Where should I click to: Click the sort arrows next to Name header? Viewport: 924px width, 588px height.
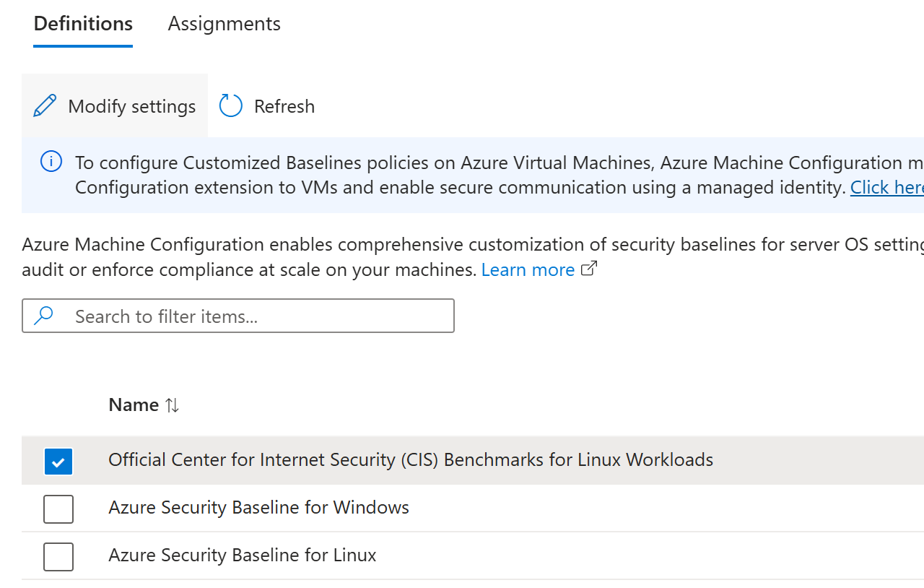[172, 405]
